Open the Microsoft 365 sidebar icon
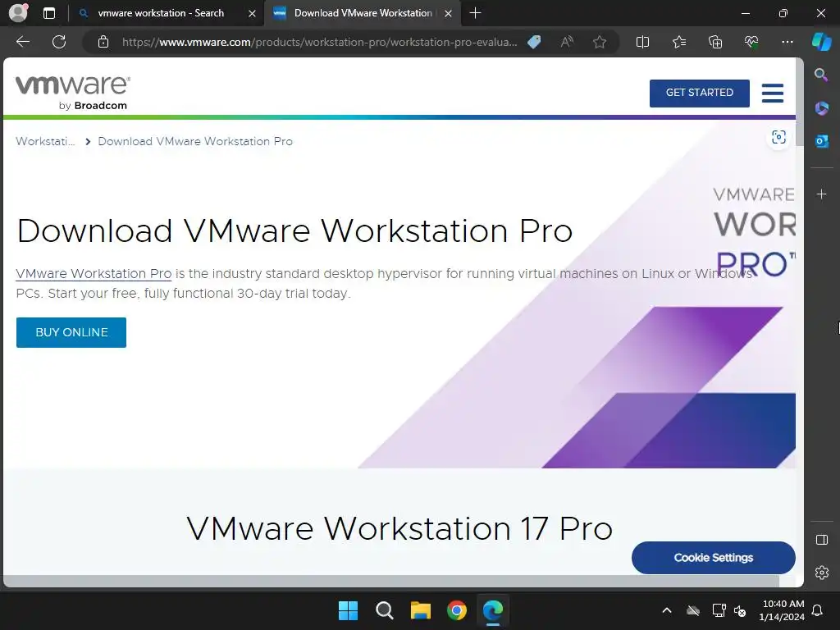This screenshot has height=630, width=840. (821, 108)
